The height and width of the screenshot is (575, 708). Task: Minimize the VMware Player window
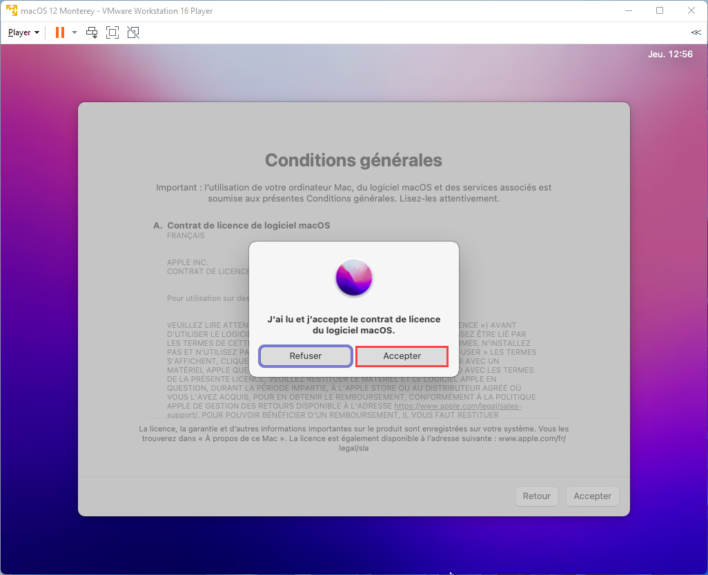628,10
